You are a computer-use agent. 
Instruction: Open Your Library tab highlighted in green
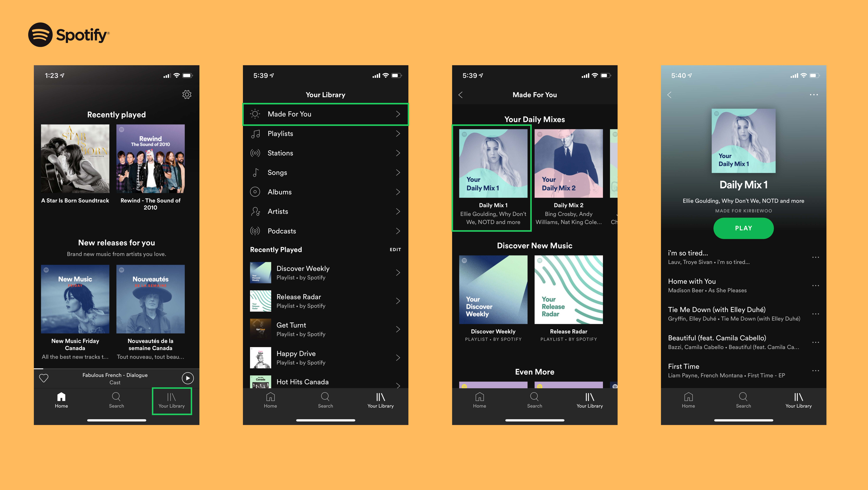click(172, 401)
